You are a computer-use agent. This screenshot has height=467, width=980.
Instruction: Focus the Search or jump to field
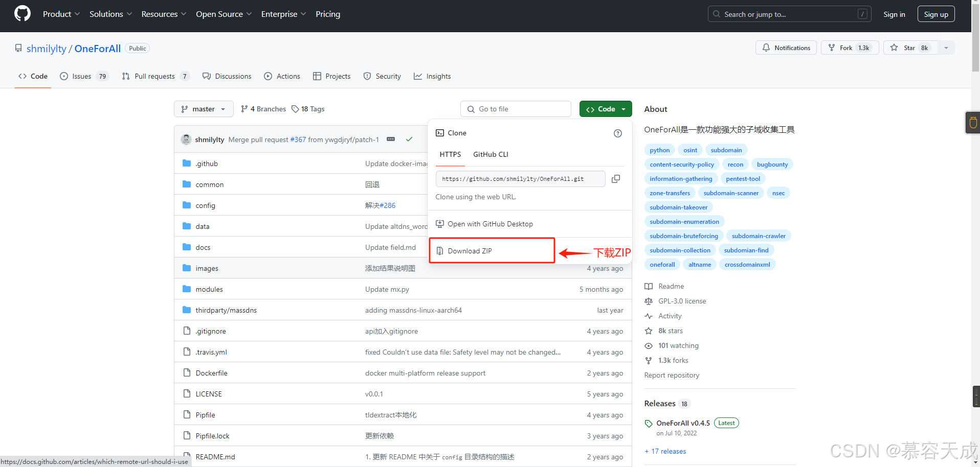coord(790,14)
